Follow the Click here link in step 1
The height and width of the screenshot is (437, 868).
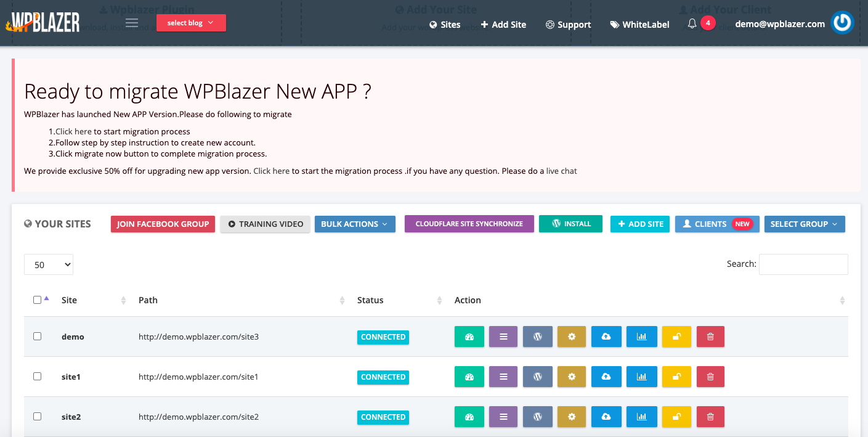coord(73,131)
